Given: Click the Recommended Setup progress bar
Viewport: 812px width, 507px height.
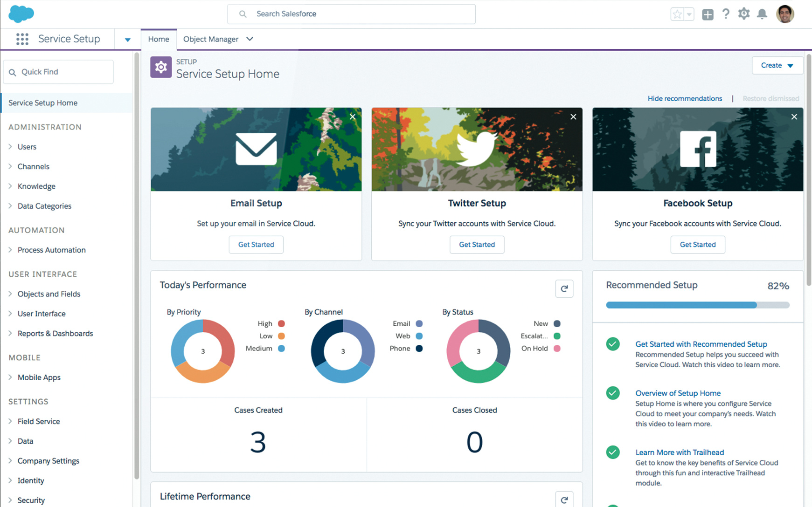Looking at the screenshot, I should (697, 305).
